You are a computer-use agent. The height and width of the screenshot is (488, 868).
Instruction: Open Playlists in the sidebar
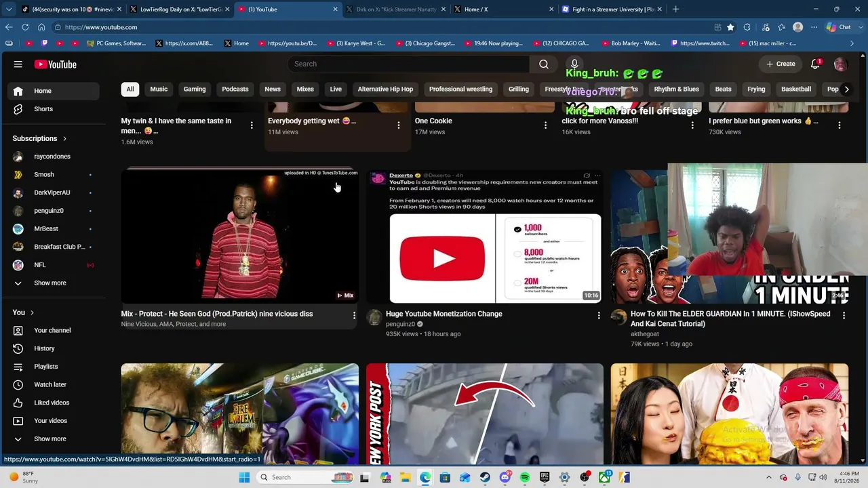click(x=53, y=367)
